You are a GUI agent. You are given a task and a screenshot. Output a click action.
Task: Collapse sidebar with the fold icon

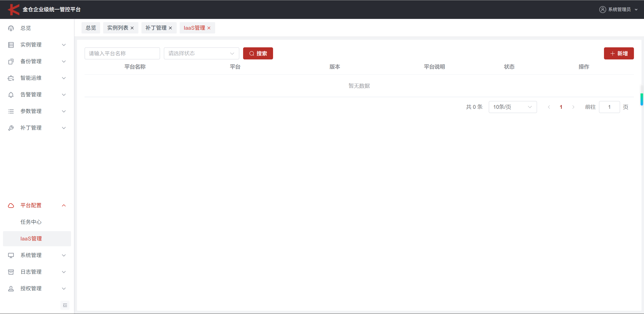pos(65,305)
